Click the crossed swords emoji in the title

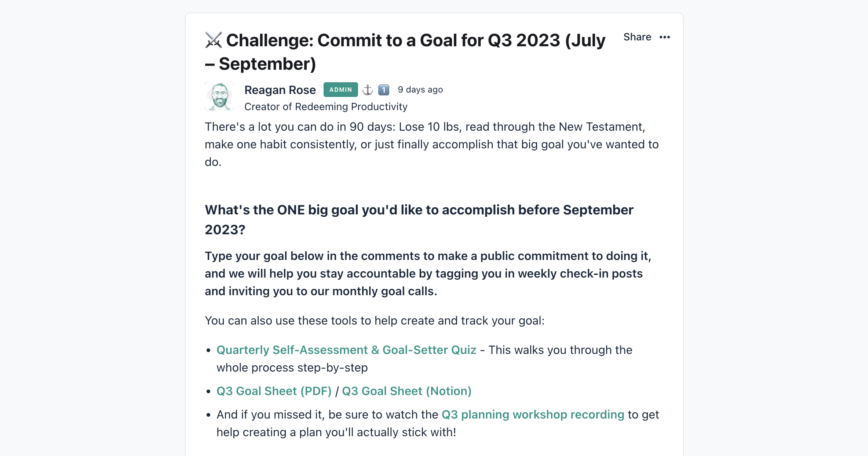(214, 40)
